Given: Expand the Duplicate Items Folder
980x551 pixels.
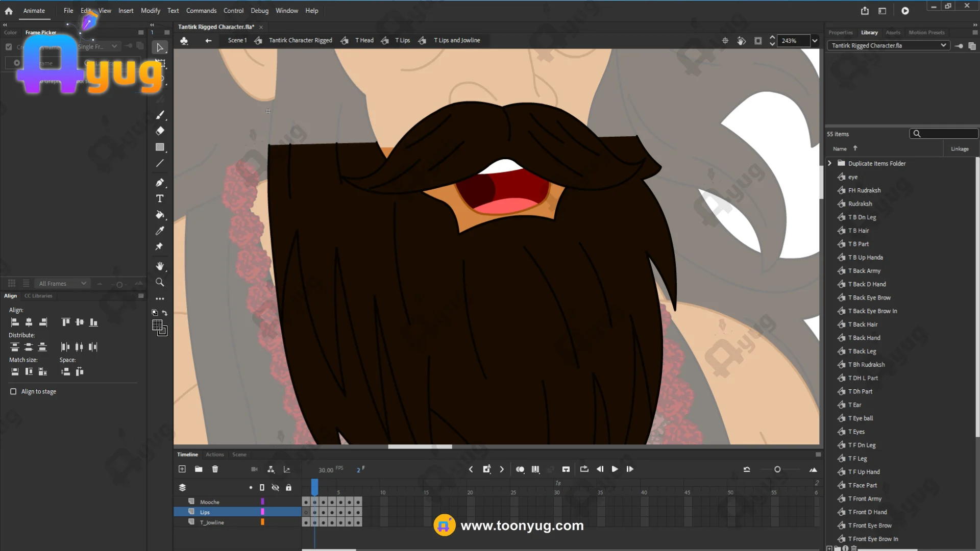Looking at the screenshot, I should pos(829,163).
